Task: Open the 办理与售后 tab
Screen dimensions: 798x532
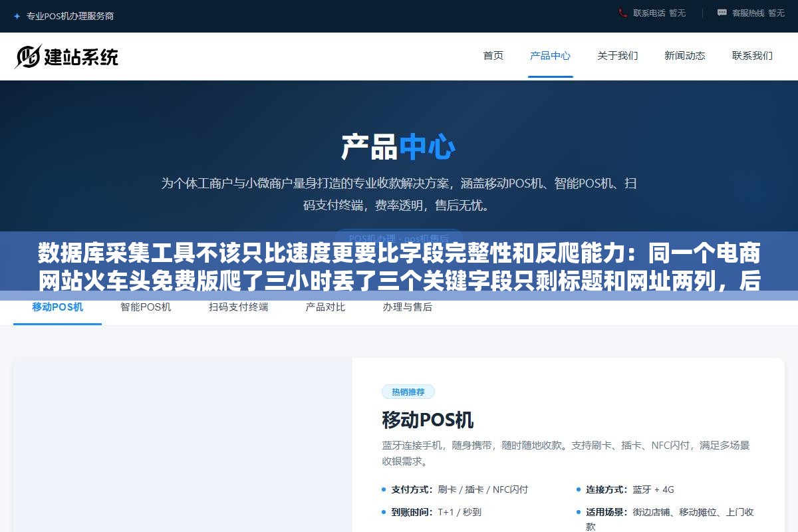Action: [408, 307]
